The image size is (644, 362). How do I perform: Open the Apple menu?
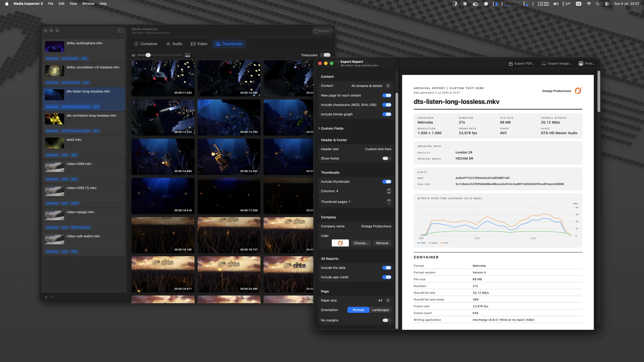(x=7, y=4)
